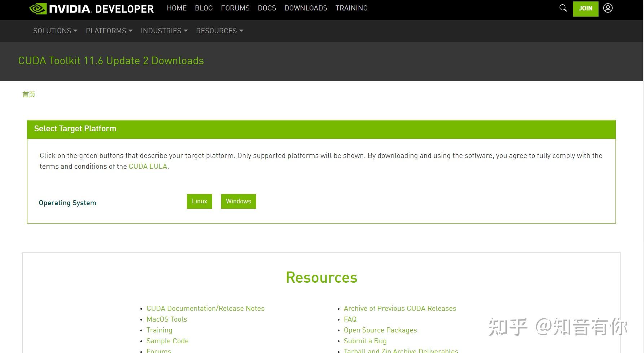
Task: Expand the SOLUTIONS dropdown
Action: coord(55,31)
